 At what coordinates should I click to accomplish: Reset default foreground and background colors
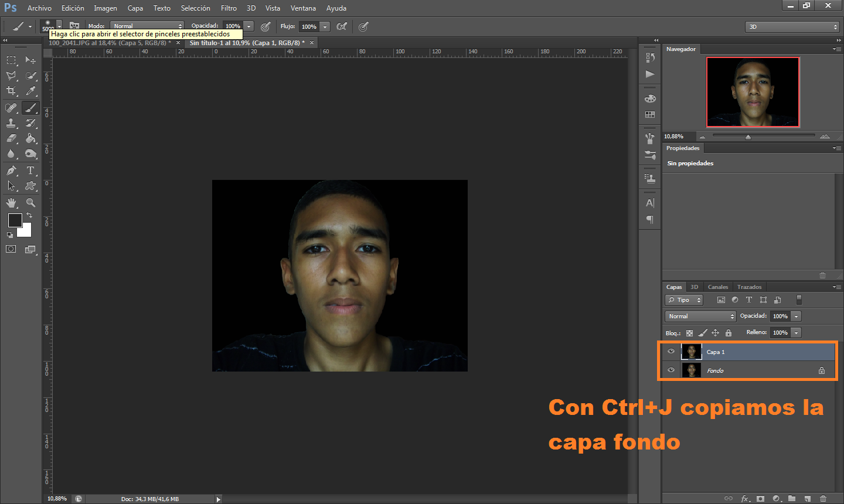[10, 235]
